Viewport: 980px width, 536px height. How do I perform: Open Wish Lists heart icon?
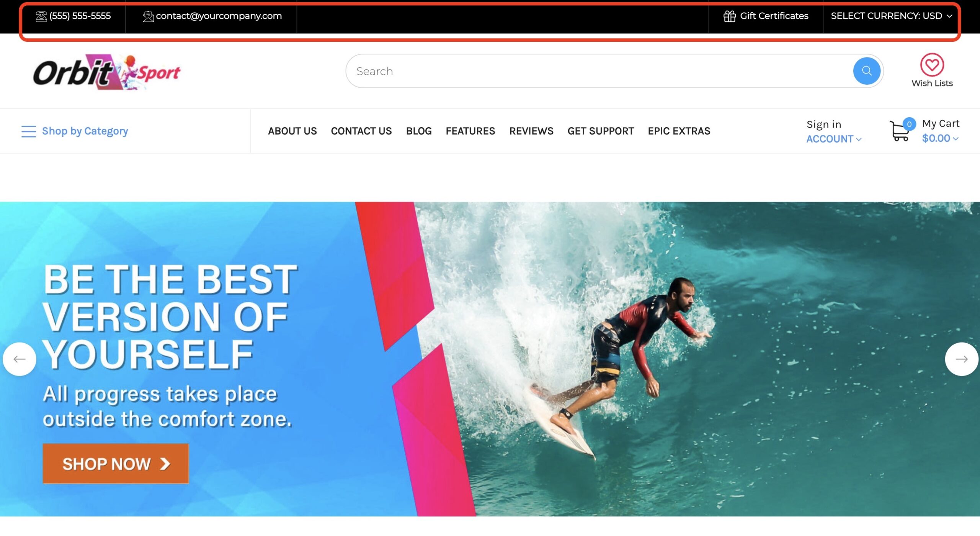point(932,64)
